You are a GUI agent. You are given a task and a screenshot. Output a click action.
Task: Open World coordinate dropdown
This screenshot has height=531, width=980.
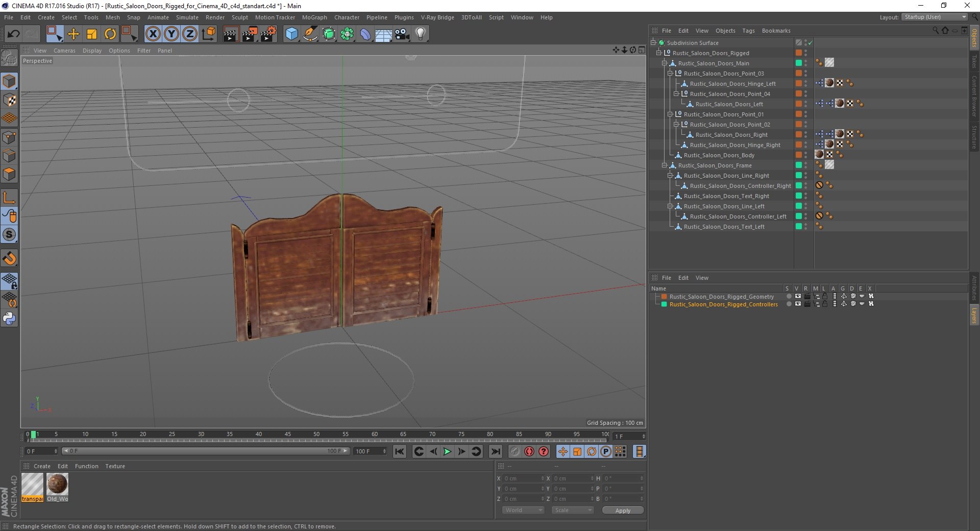point(523,510)
